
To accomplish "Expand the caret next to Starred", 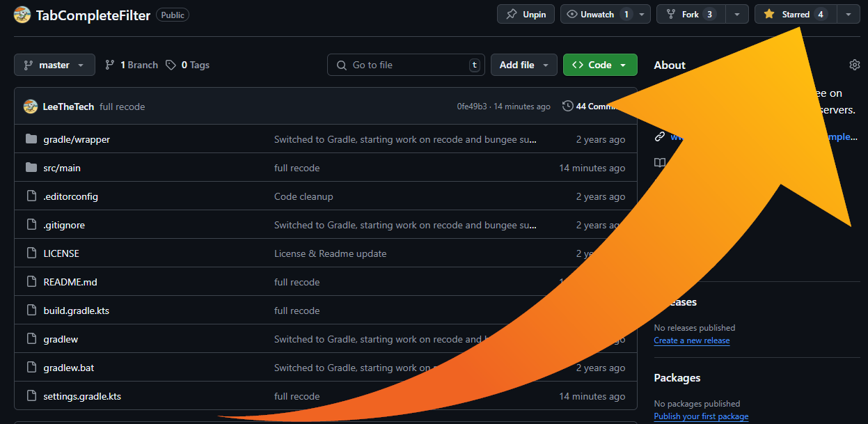I will 848,15.
